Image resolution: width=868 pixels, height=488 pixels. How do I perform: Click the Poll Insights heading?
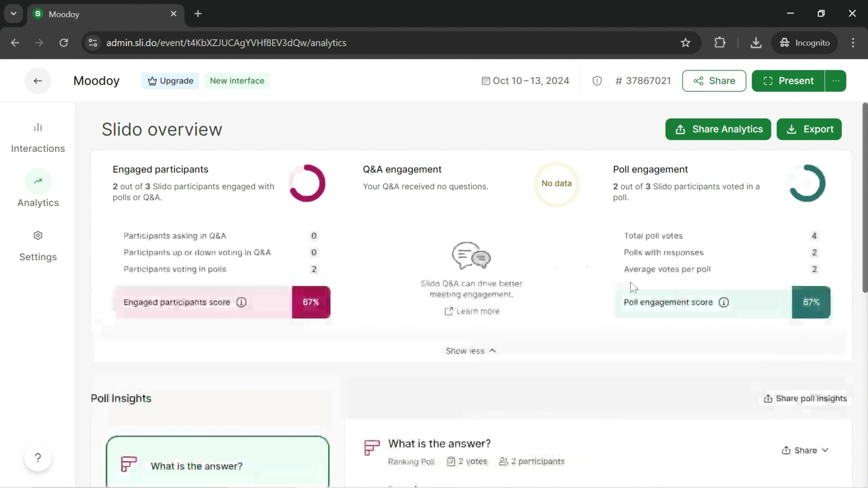121,398
